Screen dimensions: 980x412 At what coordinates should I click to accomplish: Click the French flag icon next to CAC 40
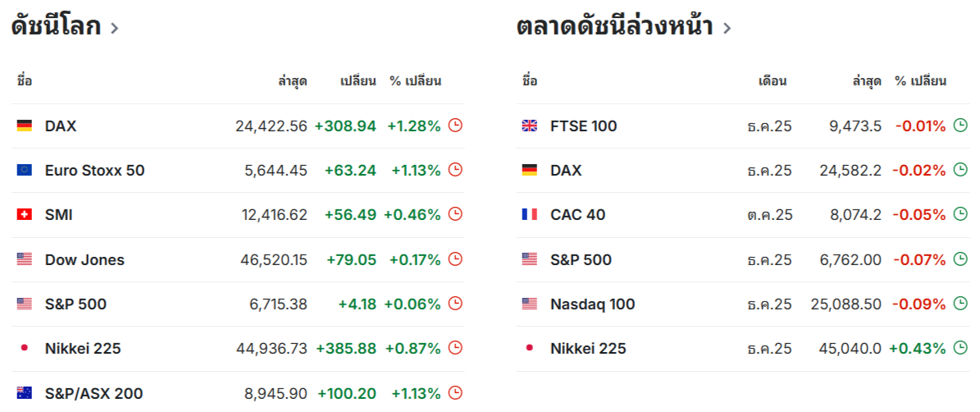point(530,214)
